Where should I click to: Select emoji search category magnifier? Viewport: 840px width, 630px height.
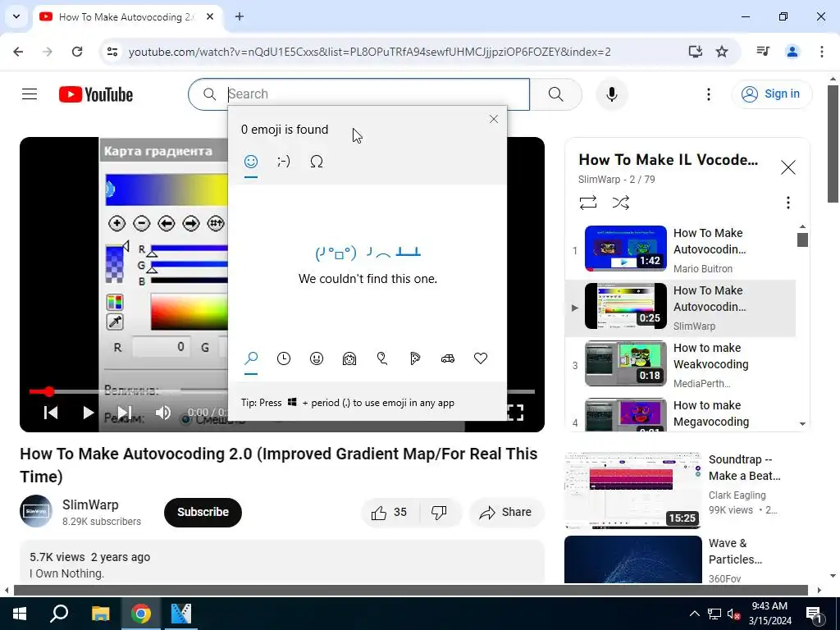point(251,358)
